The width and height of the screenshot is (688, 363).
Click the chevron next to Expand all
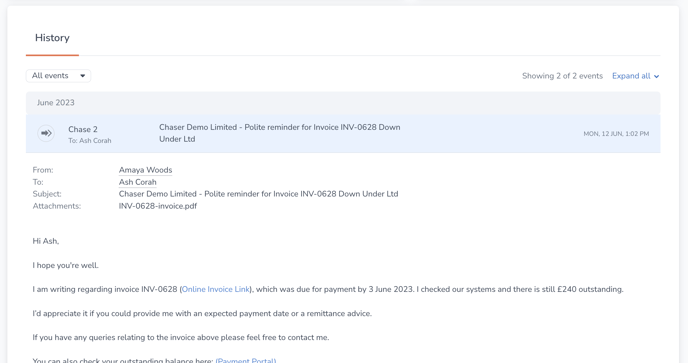(x=656, y=76)
